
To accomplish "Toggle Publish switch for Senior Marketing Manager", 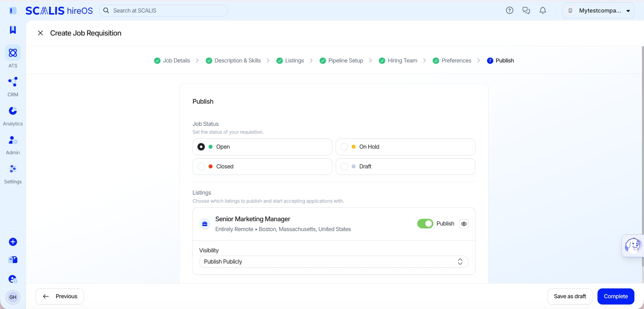I will [x=425, y=224].
